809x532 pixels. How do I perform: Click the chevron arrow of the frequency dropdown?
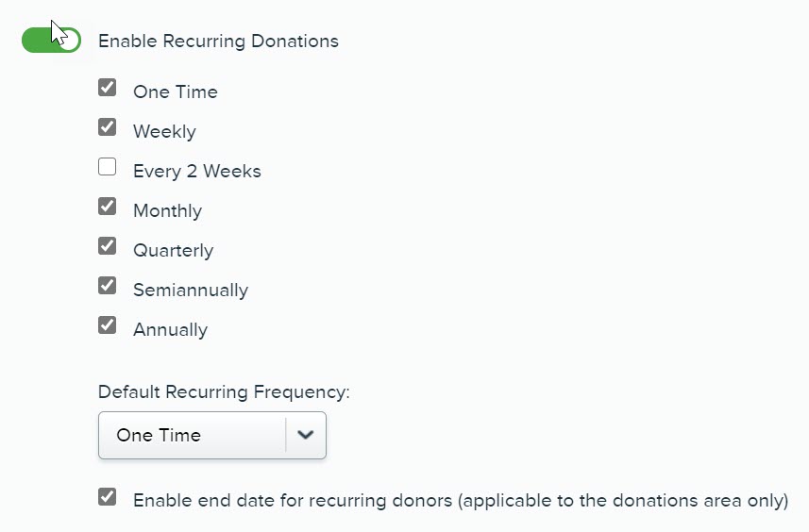(x=305, y=435)
